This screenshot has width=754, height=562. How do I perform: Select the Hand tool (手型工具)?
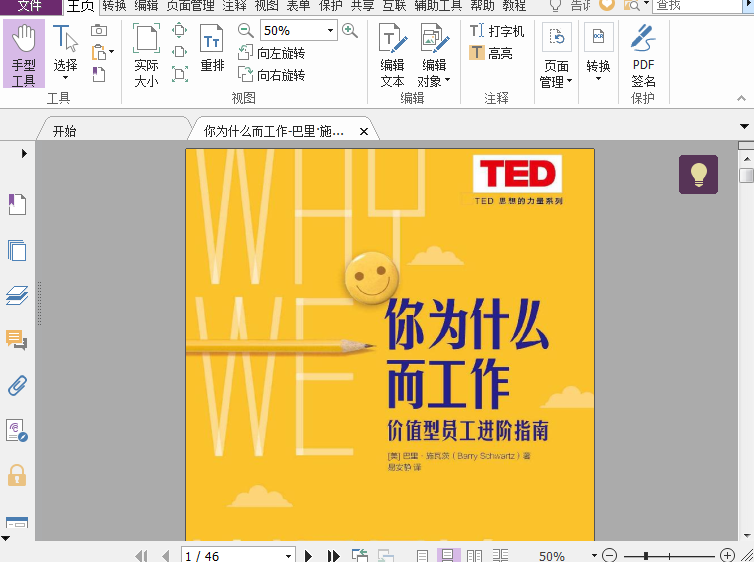[24, 54]
